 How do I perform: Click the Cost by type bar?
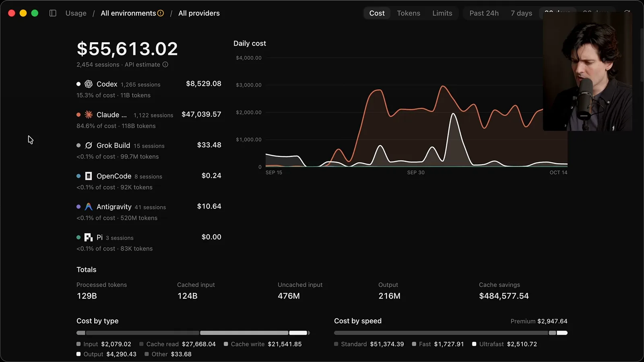193,333
